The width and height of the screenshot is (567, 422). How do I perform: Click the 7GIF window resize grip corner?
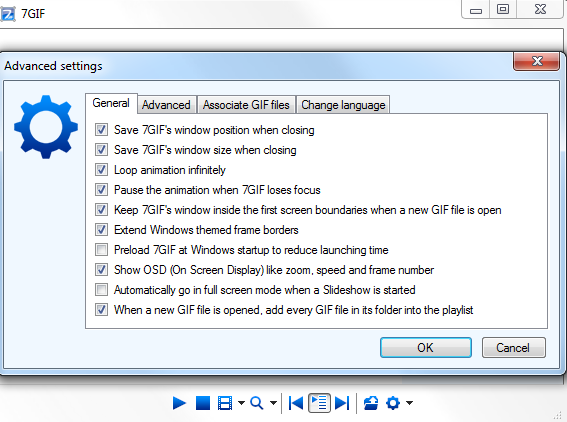(x=559, y=415)
